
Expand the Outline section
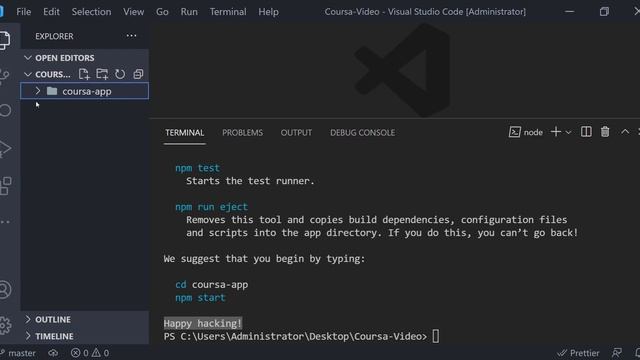pos(85,319)
